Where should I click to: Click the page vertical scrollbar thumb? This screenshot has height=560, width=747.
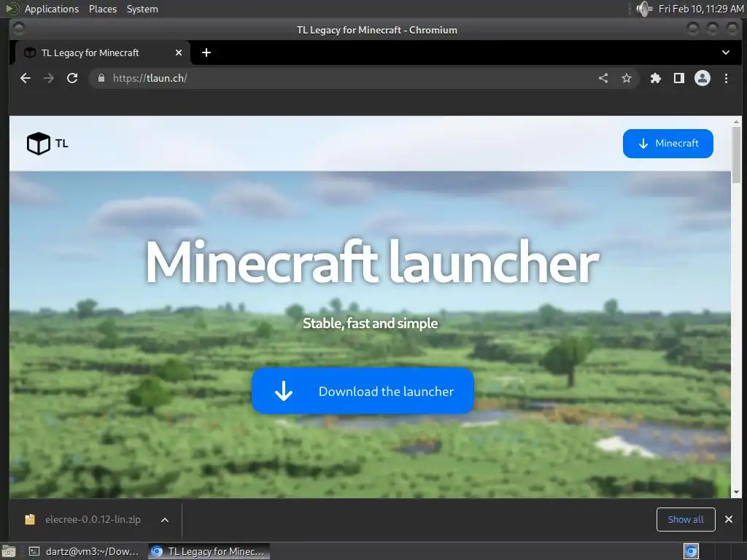737,155
